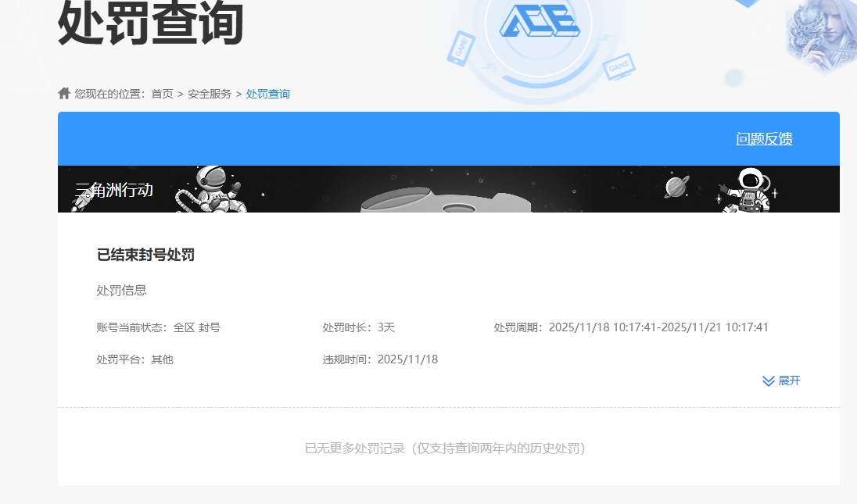The image size is (857, 504).
Task: Click the 问题反馈 feedback button
Action: click(x=763, y=138)
